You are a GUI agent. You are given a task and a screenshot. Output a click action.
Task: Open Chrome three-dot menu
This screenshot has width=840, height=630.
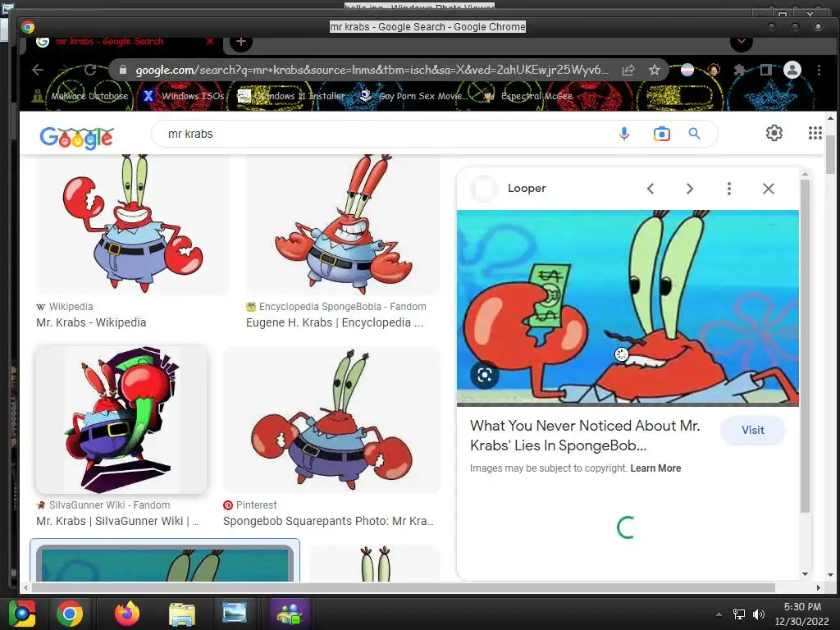click(819, 70)
